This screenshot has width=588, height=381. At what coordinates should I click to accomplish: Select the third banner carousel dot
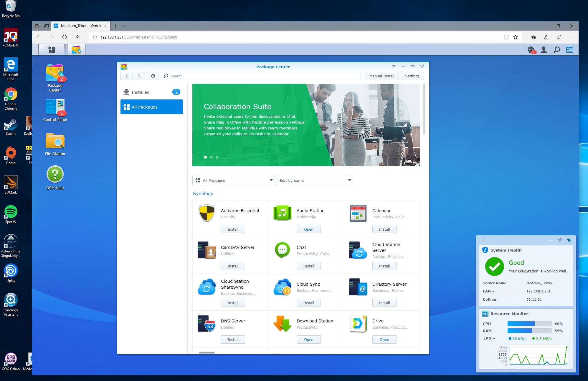[x=217, y=157]
